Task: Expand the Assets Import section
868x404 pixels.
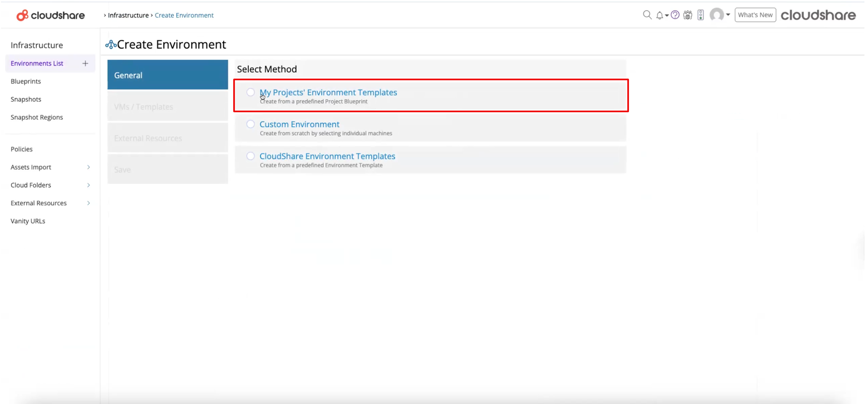Action: point(88,167)
